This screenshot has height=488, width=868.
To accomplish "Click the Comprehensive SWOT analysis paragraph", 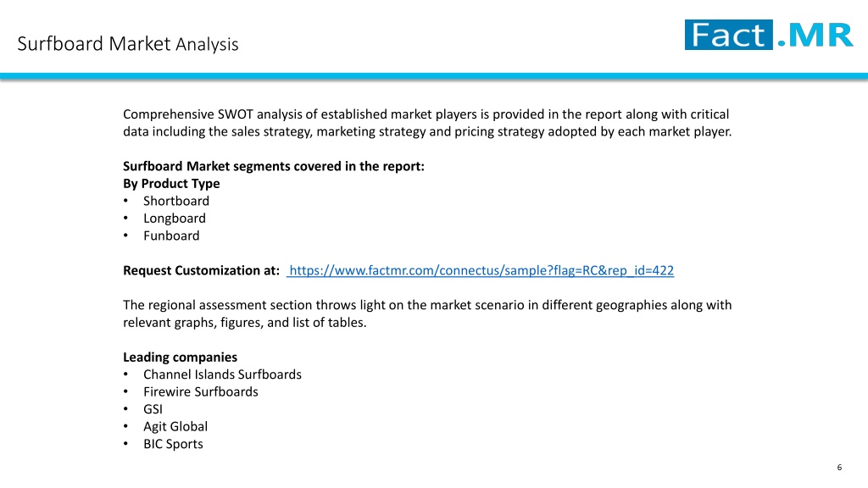I will tap(427, 123).
